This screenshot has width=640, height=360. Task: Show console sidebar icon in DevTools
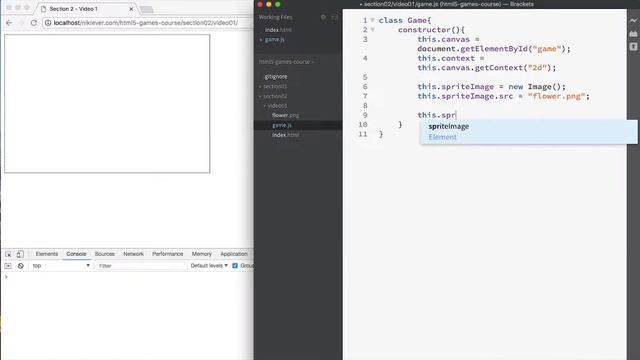tap(8, 266)
